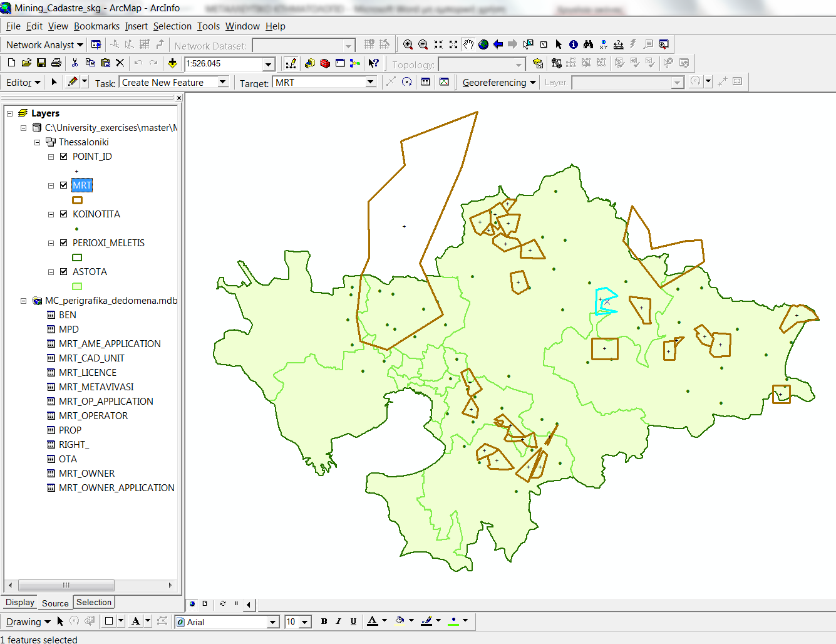
Task: Launch ArcCatalog from the toolbar
Action: [x=310, y=63]
